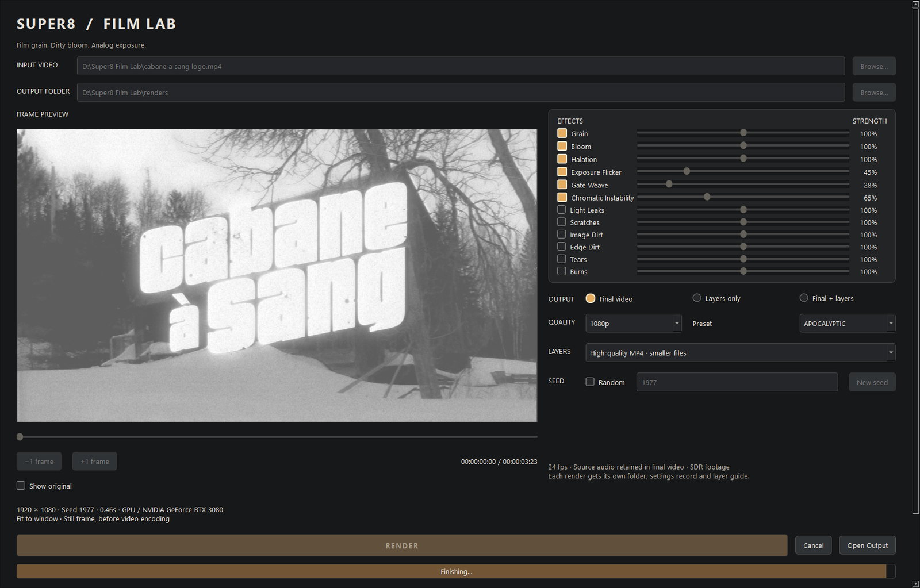This screenshot has height=588, width=920.
Task: Click the SUPER8 / FILM LAB title
Action: pos(96,24)
